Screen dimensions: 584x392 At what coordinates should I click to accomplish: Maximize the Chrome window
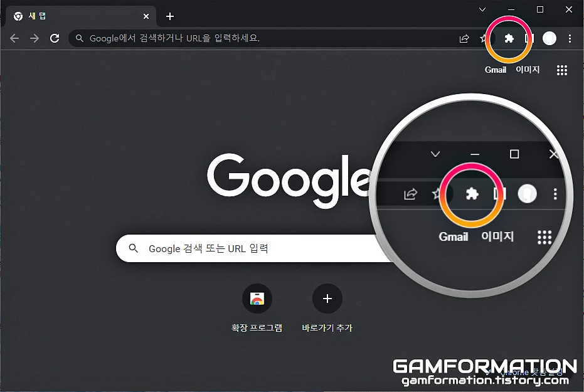point(539,9)
